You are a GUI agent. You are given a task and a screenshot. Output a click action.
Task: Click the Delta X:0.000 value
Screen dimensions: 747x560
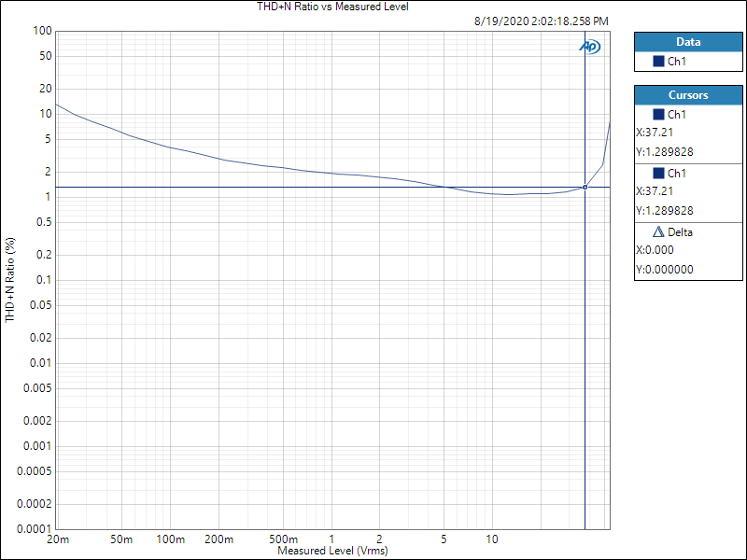pos(655,250)
